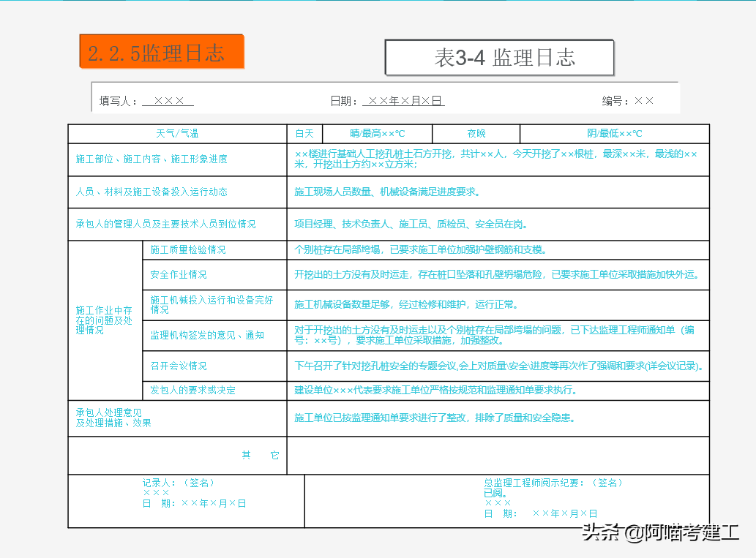Click the orange 2.2.5监理日志 section heading

point(162,51)
